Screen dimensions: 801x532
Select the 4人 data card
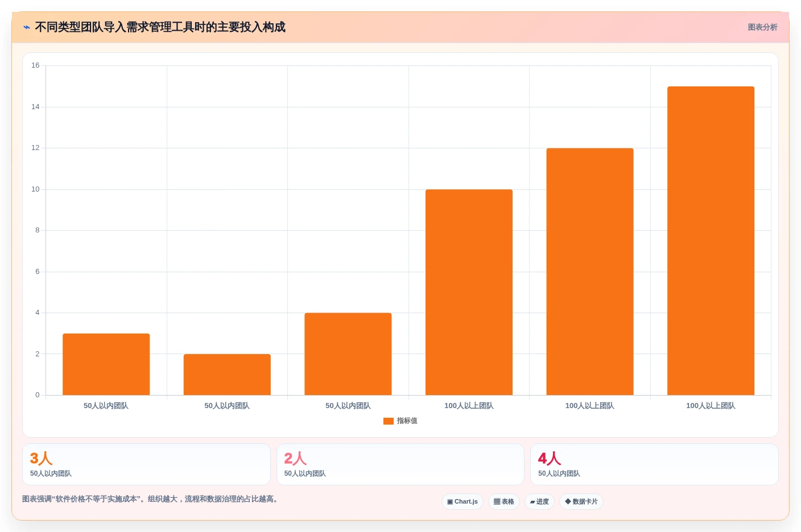pos(654,464)
